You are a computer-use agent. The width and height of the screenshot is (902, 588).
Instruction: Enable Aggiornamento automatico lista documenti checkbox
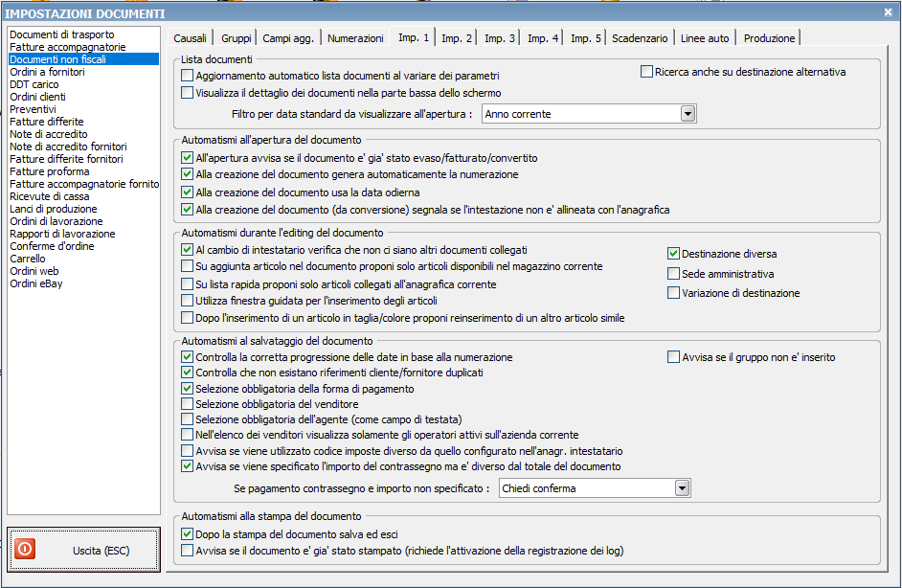(187, 76)
